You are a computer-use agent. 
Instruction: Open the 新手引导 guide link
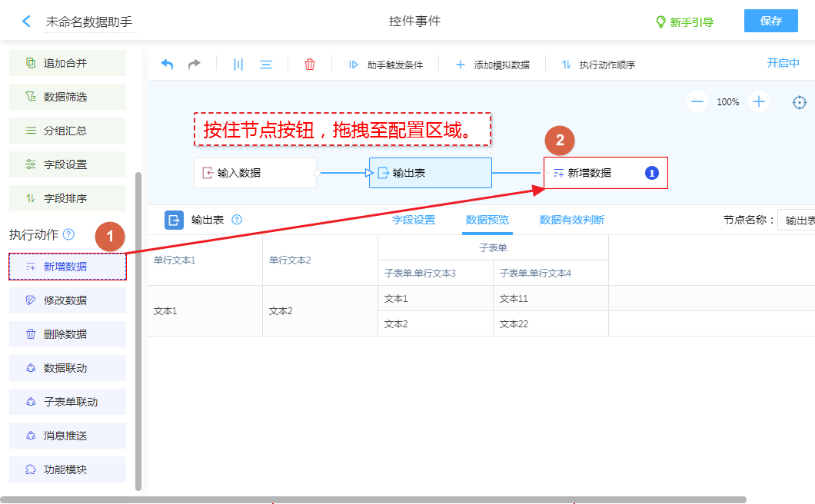click(684, 22)
